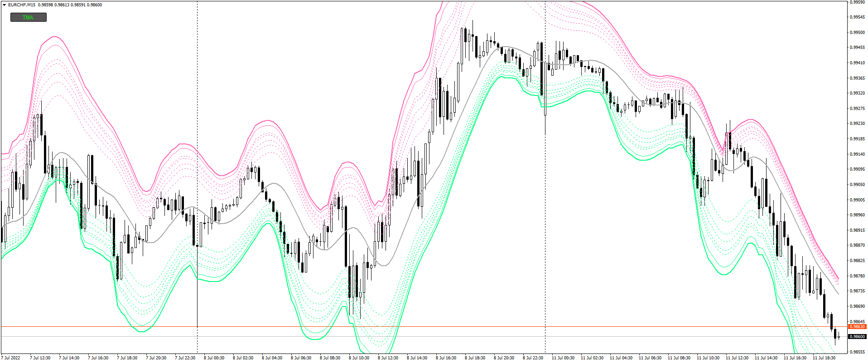
Task: Click the 7 Jul 12:30 time label
Action: 40,358
